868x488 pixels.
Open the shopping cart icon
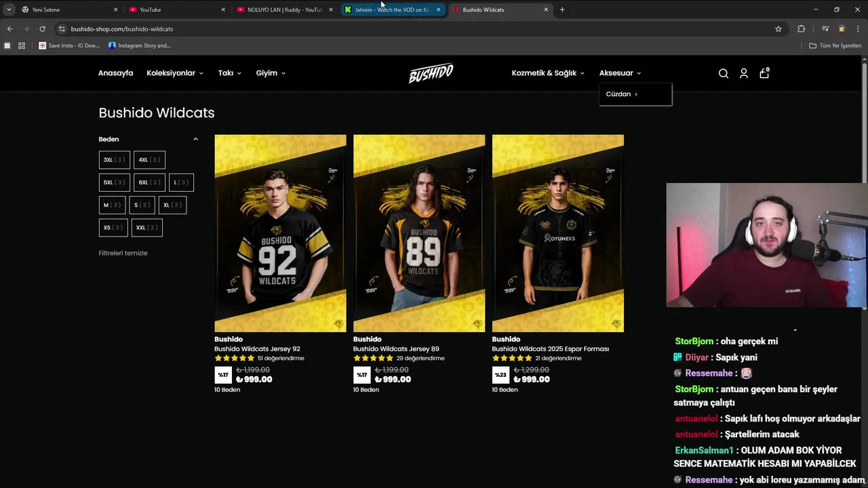point(764,73)
